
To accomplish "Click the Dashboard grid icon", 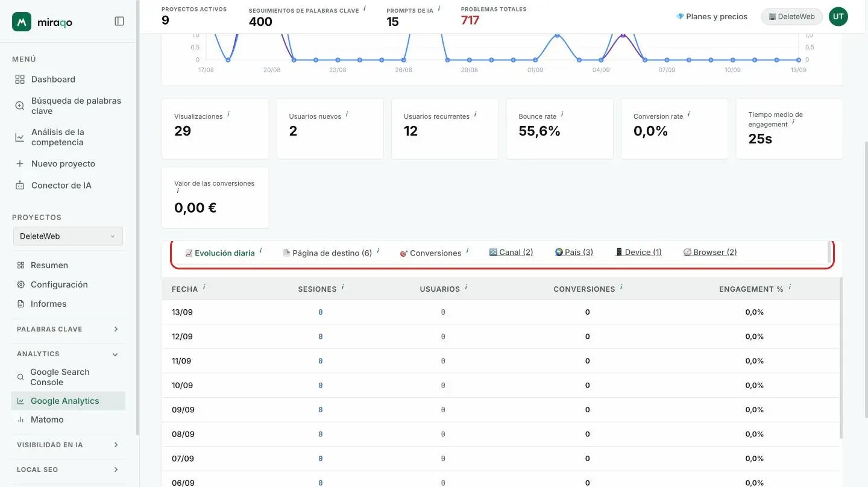I will [20, 80].
